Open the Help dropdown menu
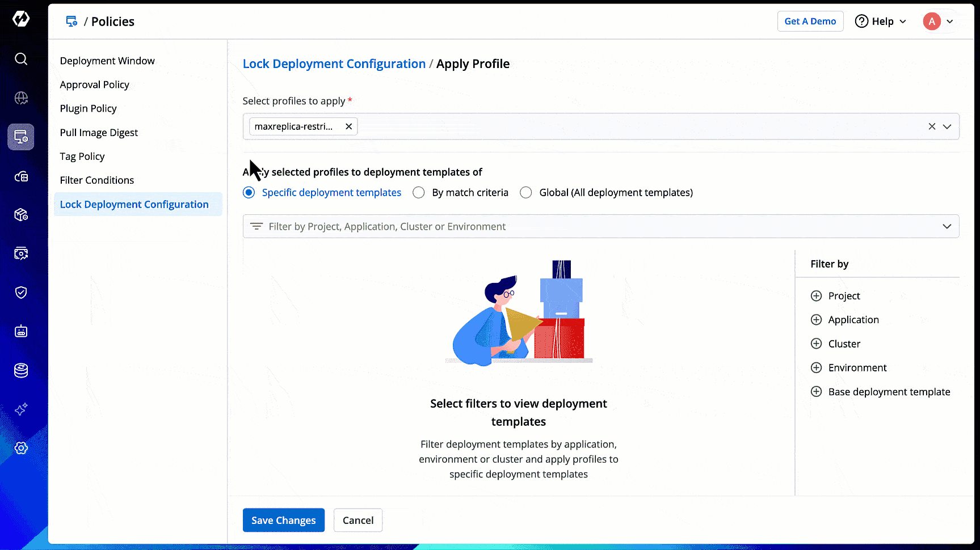The image size is (980, 550). [881, 22]
